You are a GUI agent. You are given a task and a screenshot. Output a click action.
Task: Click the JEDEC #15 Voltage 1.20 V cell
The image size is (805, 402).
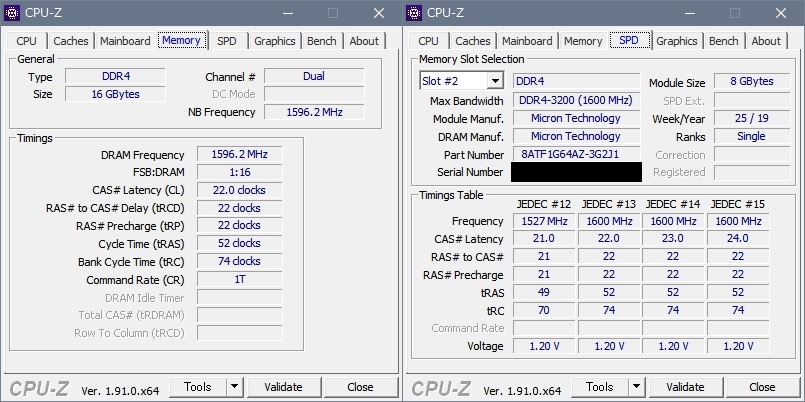[738, 346]
